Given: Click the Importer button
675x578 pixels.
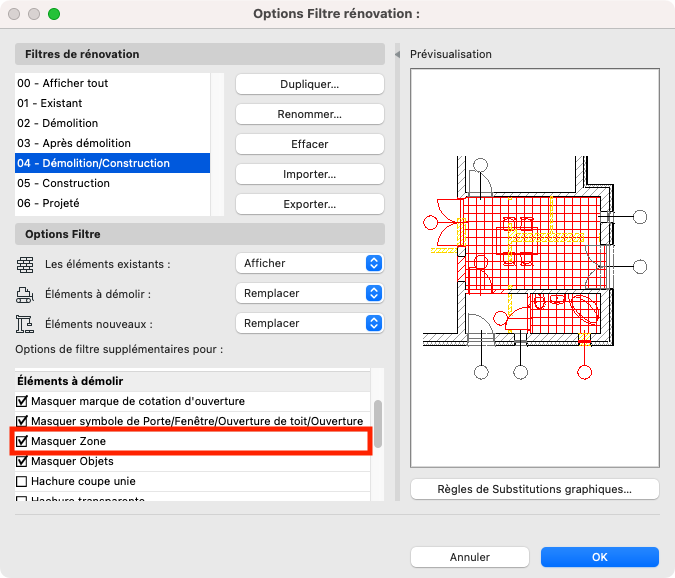Looking at the screenshot, I should (x=310, y=174).
